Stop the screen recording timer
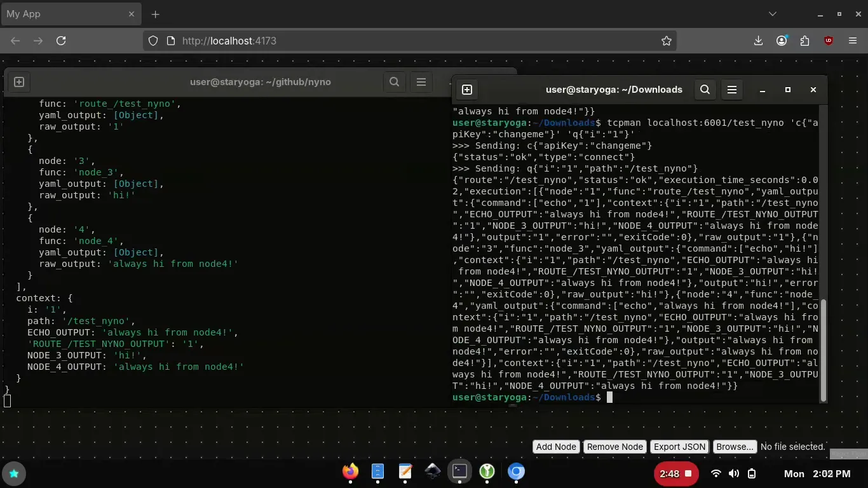868x488 pixels. 688,473
